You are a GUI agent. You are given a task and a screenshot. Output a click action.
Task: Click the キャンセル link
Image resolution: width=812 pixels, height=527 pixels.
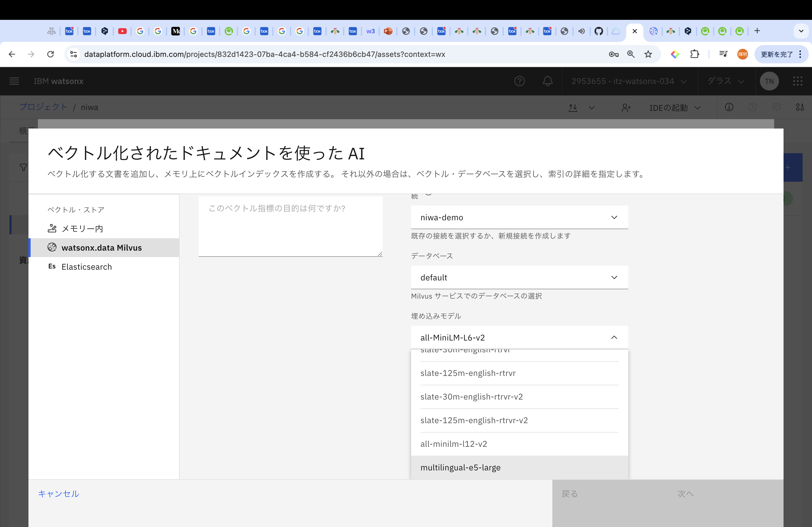pyautogui.click(x=58, y=494)
